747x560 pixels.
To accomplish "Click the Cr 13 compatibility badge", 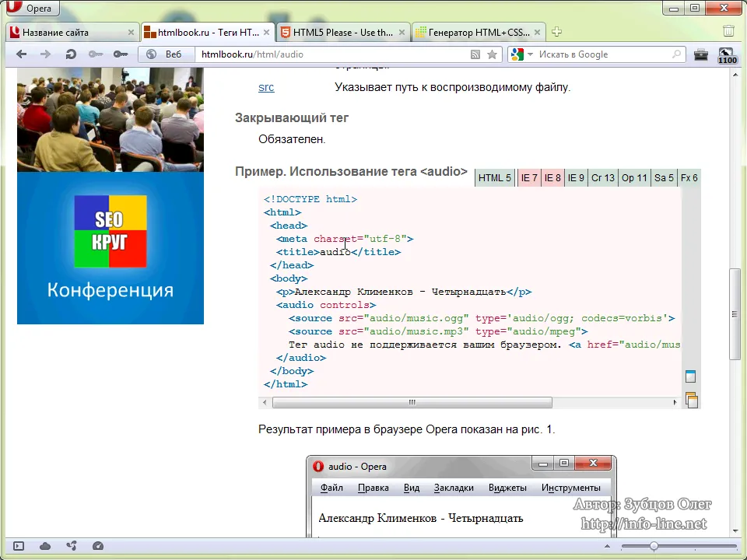I will tap(602, 177).
